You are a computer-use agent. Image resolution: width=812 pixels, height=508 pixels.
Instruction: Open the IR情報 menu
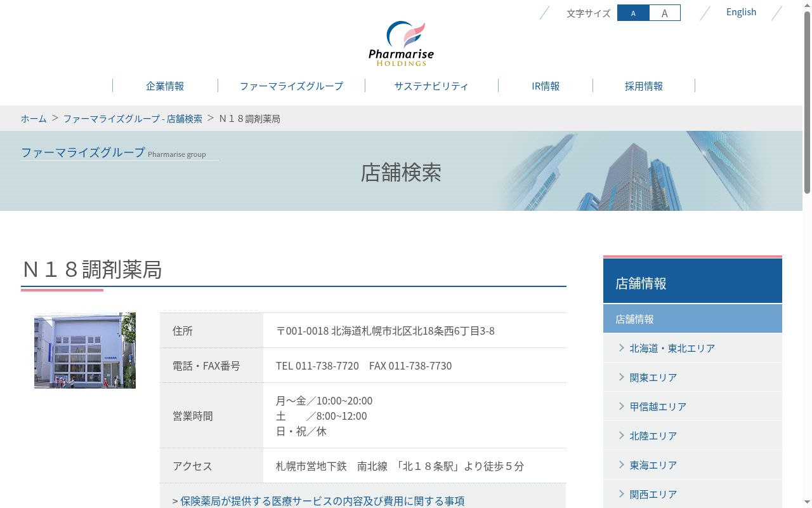point(546,86)
